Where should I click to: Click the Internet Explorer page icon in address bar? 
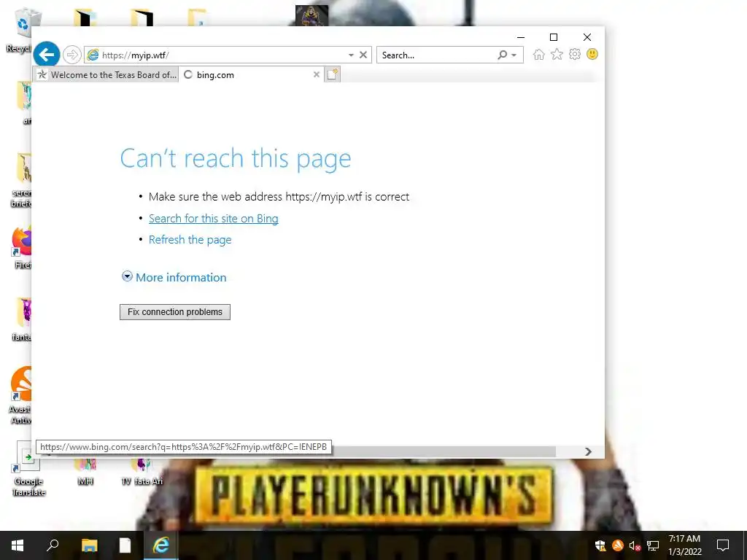click(x=93, y=55)
